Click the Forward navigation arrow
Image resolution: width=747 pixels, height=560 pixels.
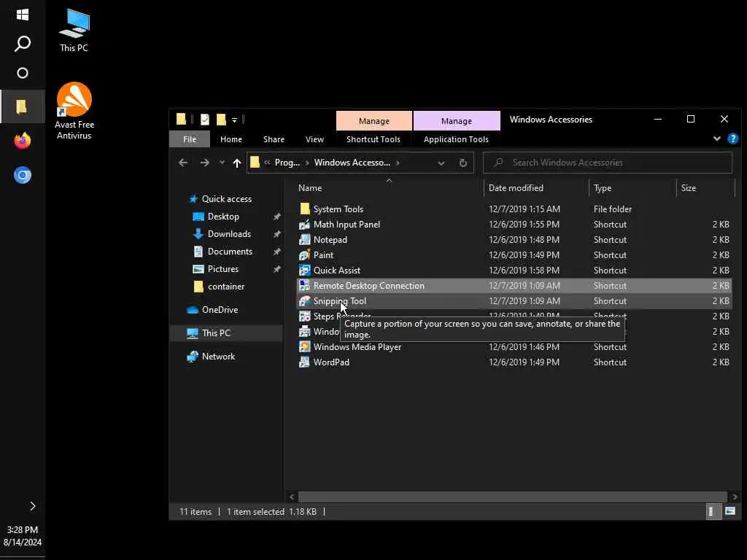(x=204, y=163)
